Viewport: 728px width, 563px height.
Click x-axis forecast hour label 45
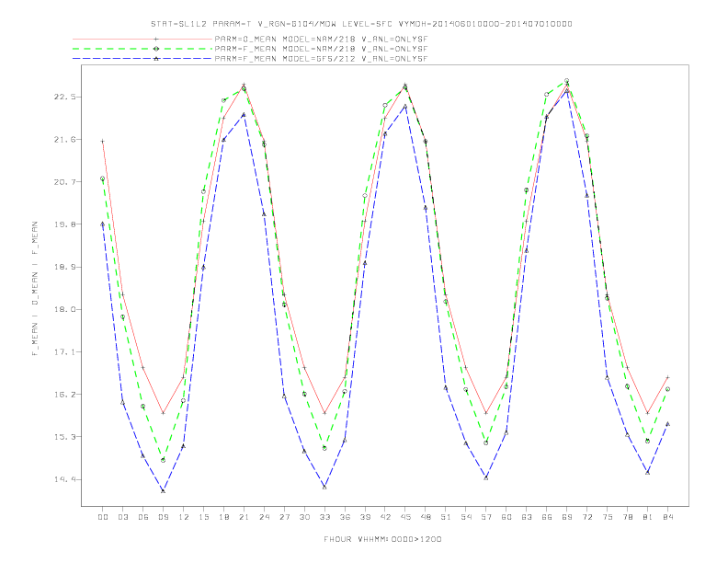405,517
